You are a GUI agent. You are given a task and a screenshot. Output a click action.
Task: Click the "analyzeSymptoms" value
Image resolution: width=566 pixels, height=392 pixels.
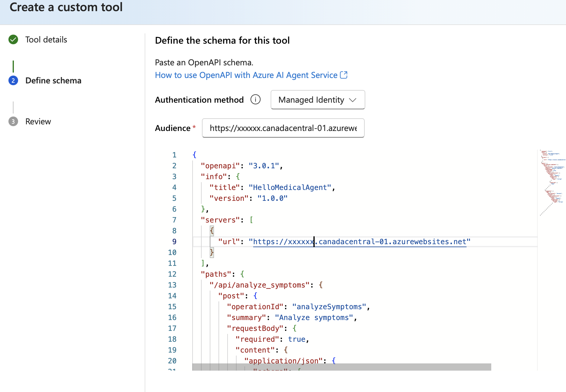329,306
